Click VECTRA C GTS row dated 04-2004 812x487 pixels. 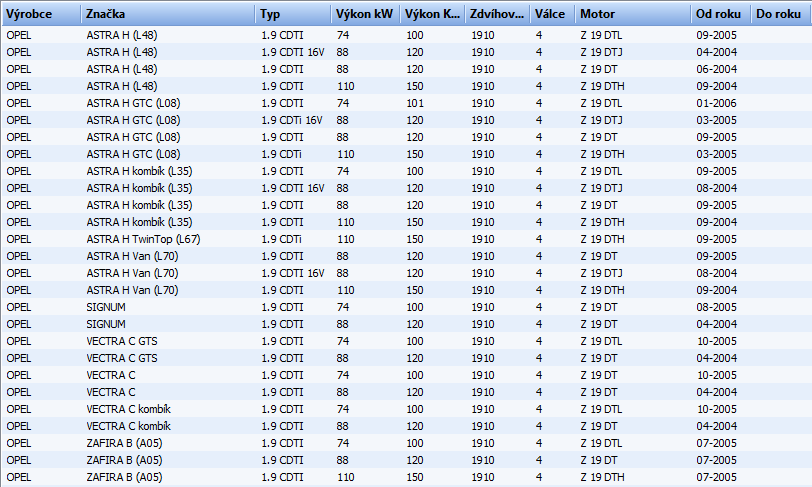point(406,358)
